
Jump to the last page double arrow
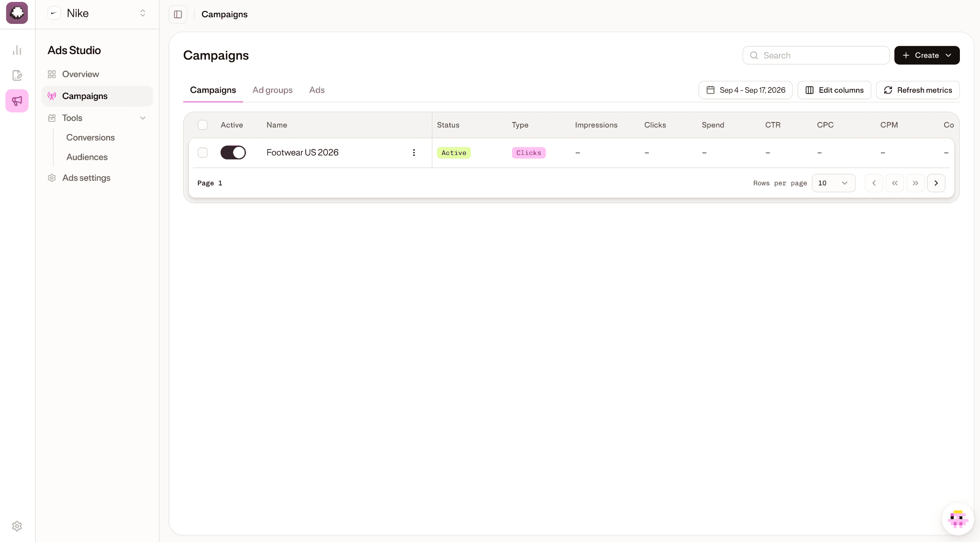click(915, 183)
